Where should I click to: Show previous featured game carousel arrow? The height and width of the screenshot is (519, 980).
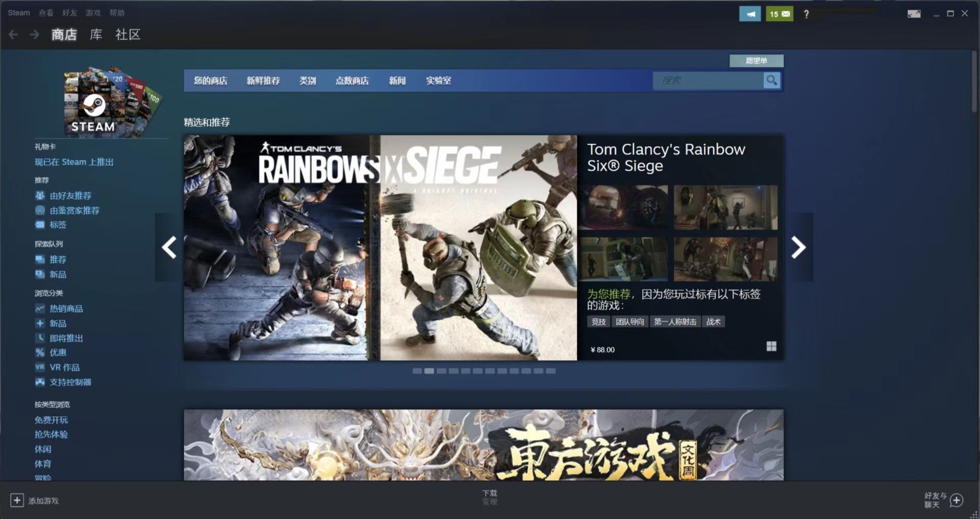pyautogui.click(x=169, y=247)
